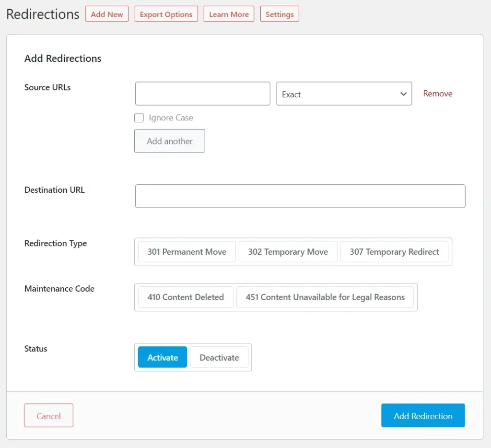Viewport: 491px width, 448px height.
Task: Click the Ignore Case label text
Action: coord(171,118)
